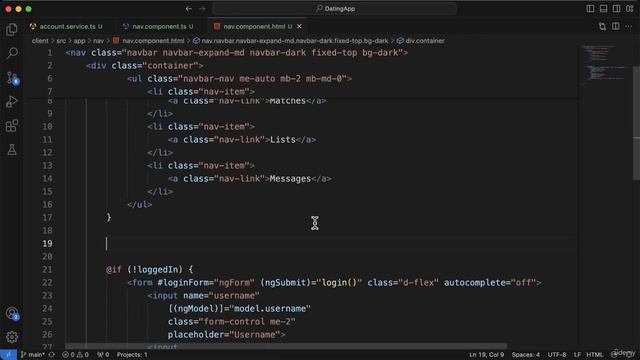Close the nav.component.html tab
The width and height of the screenshot is (640, 360).
point(299,27)
